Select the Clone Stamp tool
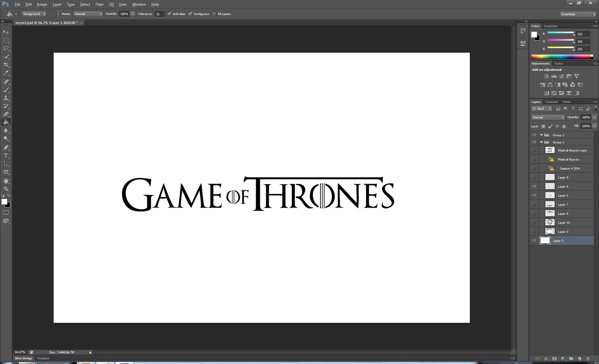 tap(6, 98)
